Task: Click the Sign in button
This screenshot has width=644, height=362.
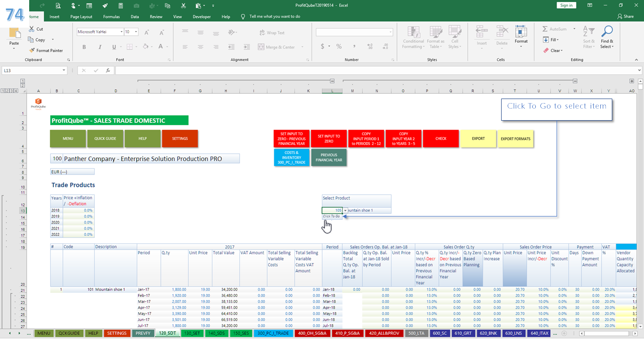Action: [567, 5]
